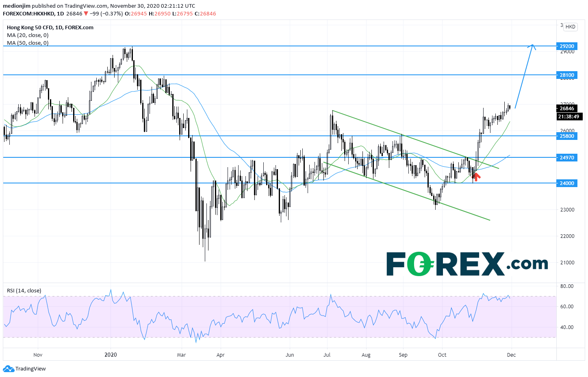
Task: Click the current price 26846 label
Action: pos(567,108)
